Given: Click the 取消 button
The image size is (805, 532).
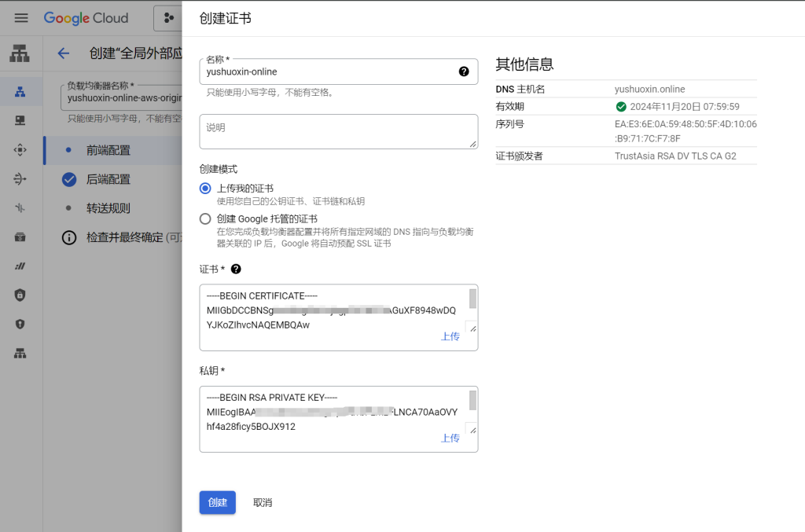Looking at the screenshot, I should [263, 502].
